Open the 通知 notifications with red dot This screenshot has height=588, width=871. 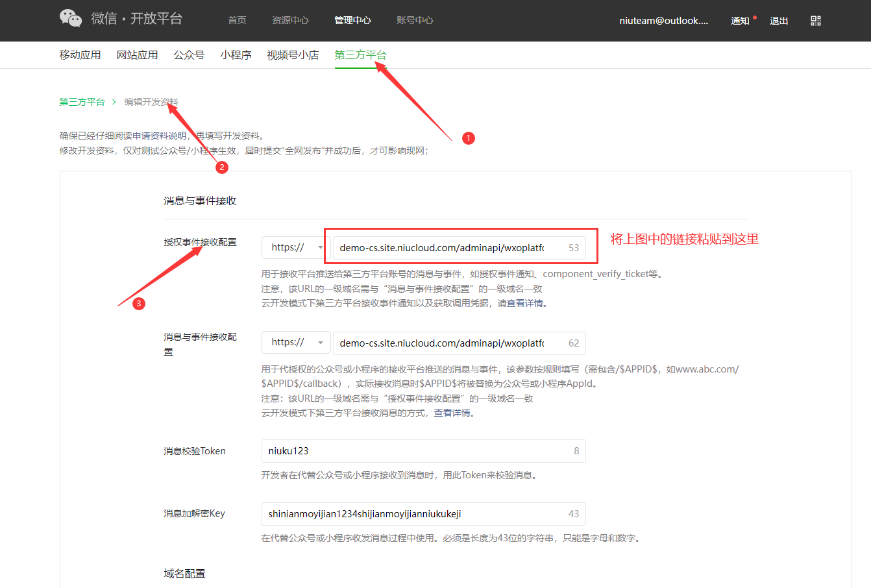click(x=741, y=21)
